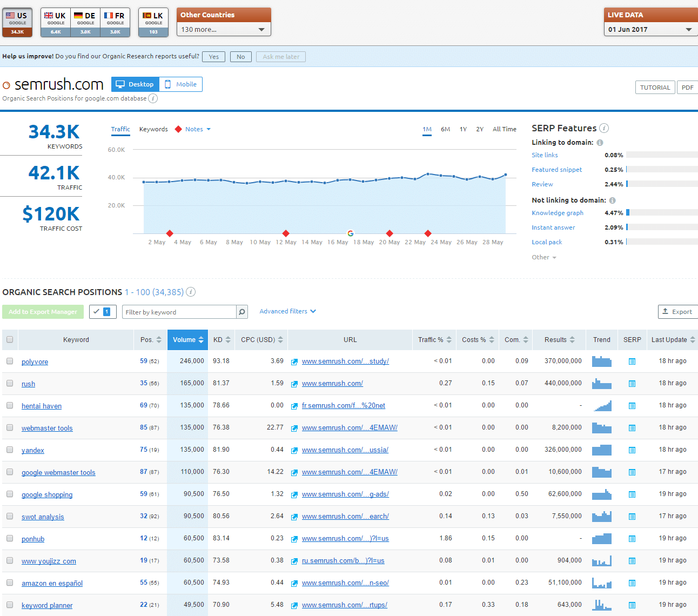The height and width of the screenshot is (616, 698).
Task: Click info icon next to Linking to domain
Action: pos(600,143)
